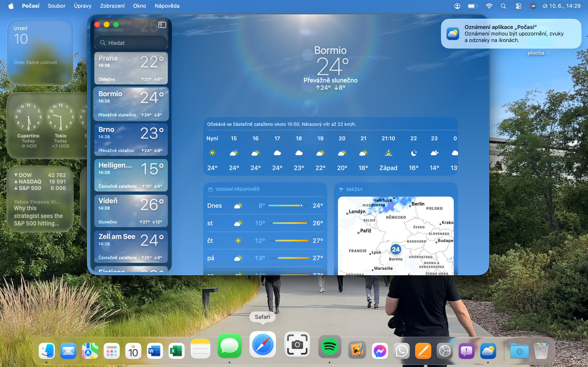Viewport: 588px width, 367px height.
Task: Open the SRÁŽKY precipitation map
Action: point(395,235)
